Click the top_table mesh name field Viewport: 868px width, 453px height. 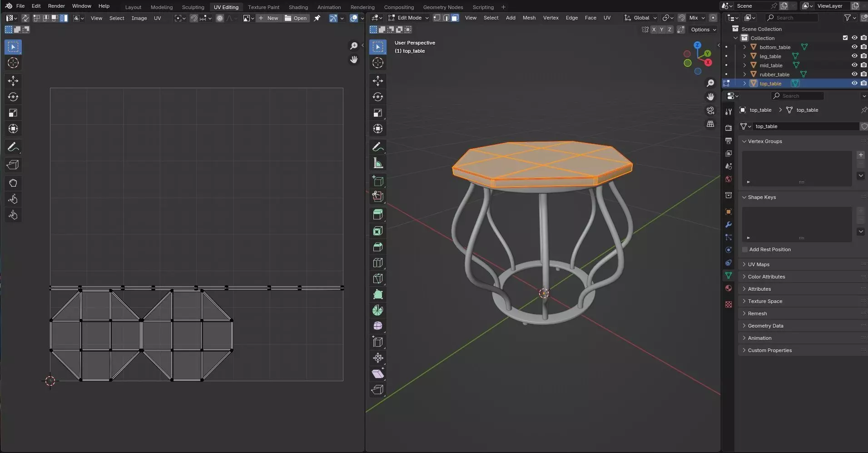[805, 126]
